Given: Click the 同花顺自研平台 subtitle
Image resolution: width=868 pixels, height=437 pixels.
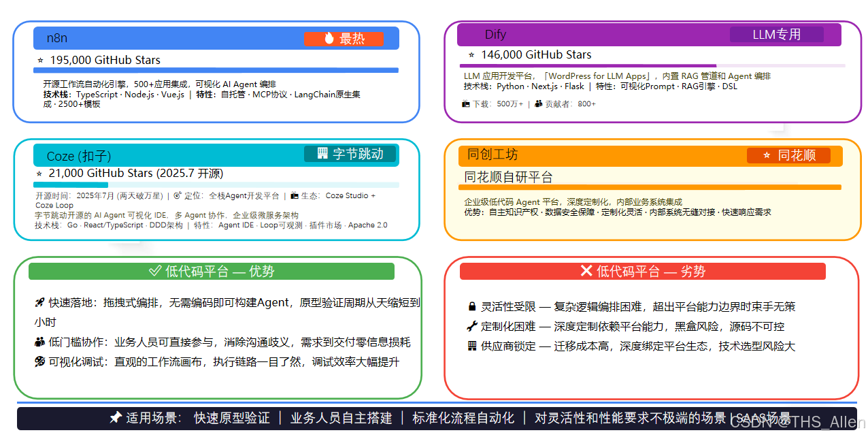Looking at the screenshot, I should tap(508, 177).
